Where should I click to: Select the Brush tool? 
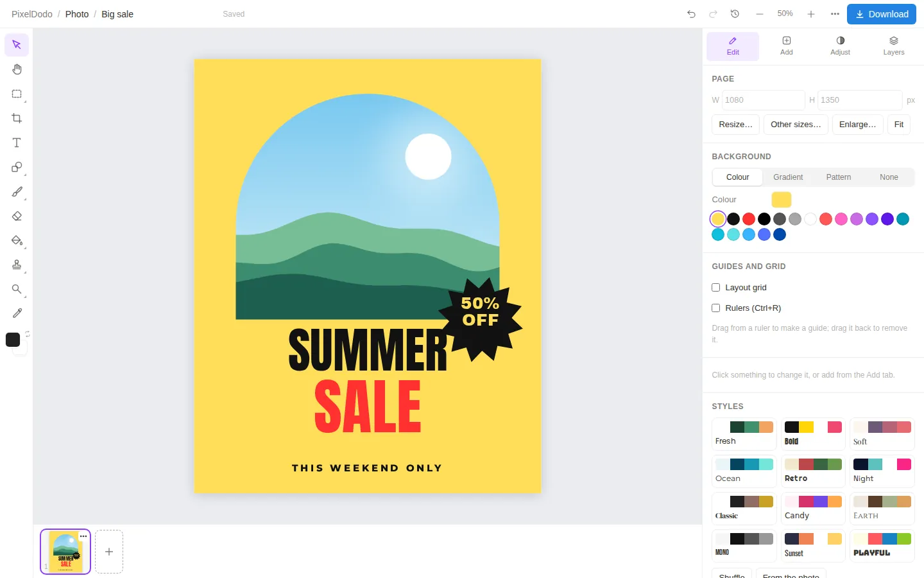17,191
